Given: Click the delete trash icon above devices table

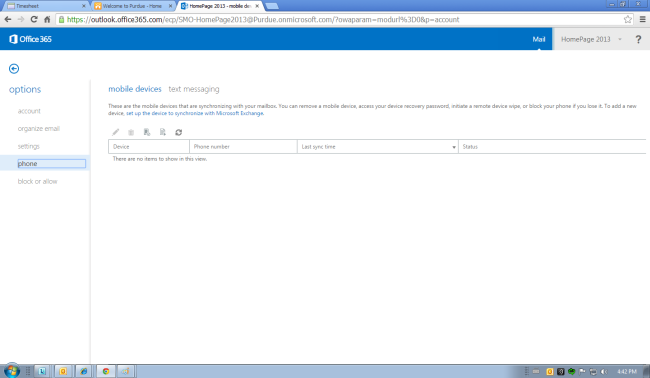Looking at the screenshot, I should pos(131,132).
